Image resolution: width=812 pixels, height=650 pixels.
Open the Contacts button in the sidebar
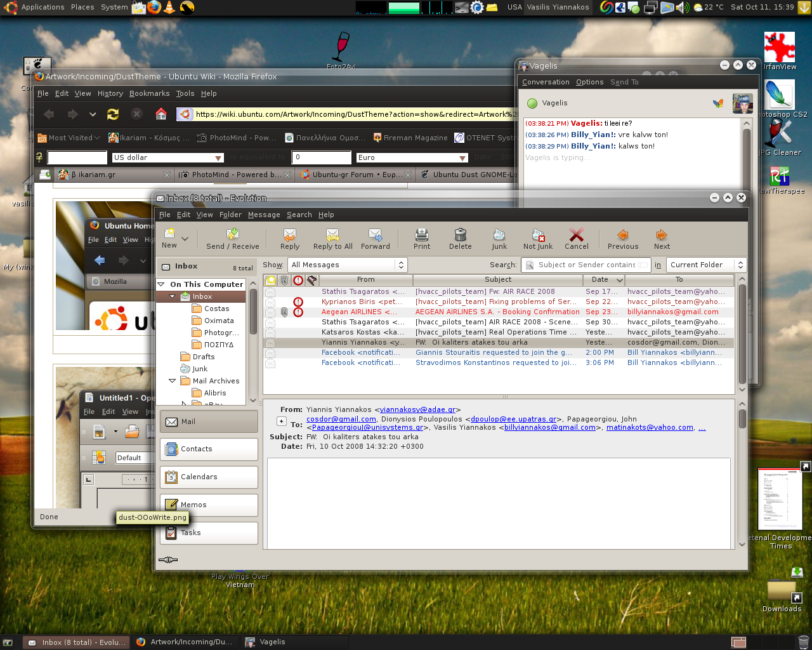click(209, 449)
